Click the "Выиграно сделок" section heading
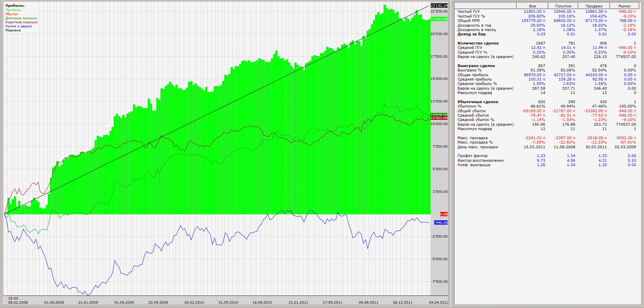 (476, 66)
